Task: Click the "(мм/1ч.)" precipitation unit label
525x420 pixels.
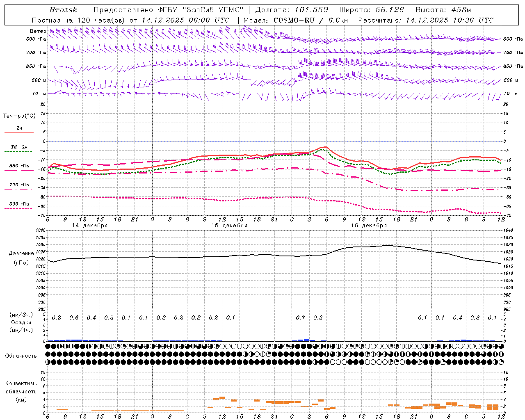Action: [x=21, y=330]
